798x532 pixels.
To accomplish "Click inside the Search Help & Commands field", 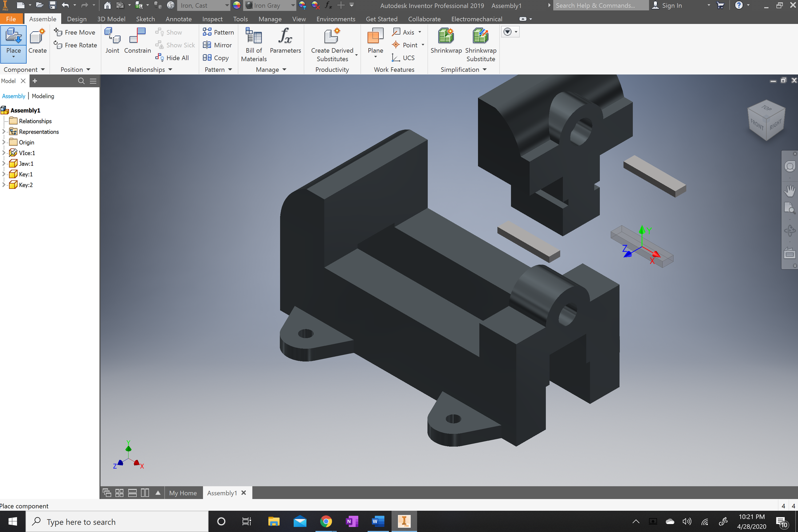I will coord(600,5).
